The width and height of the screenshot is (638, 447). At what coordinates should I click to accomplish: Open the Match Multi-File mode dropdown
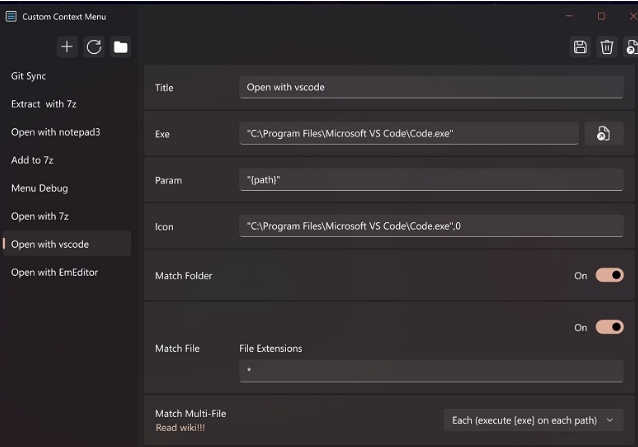click(533, 420)
